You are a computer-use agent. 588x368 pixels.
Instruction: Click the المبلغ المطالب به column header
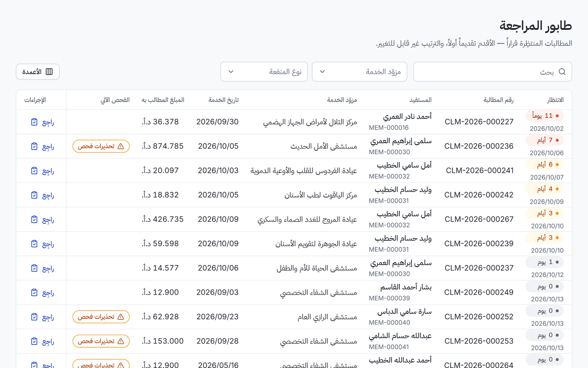point(163,100)
